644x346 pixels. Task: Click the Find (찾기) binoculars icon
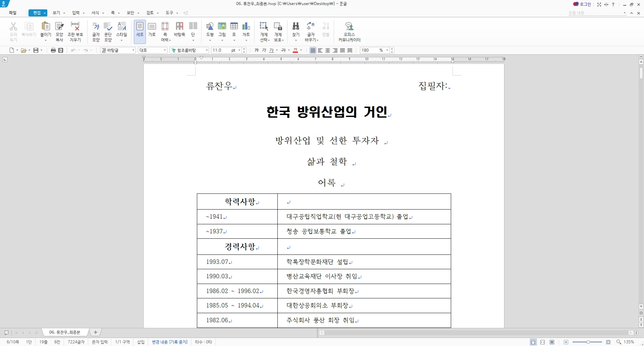296,26
